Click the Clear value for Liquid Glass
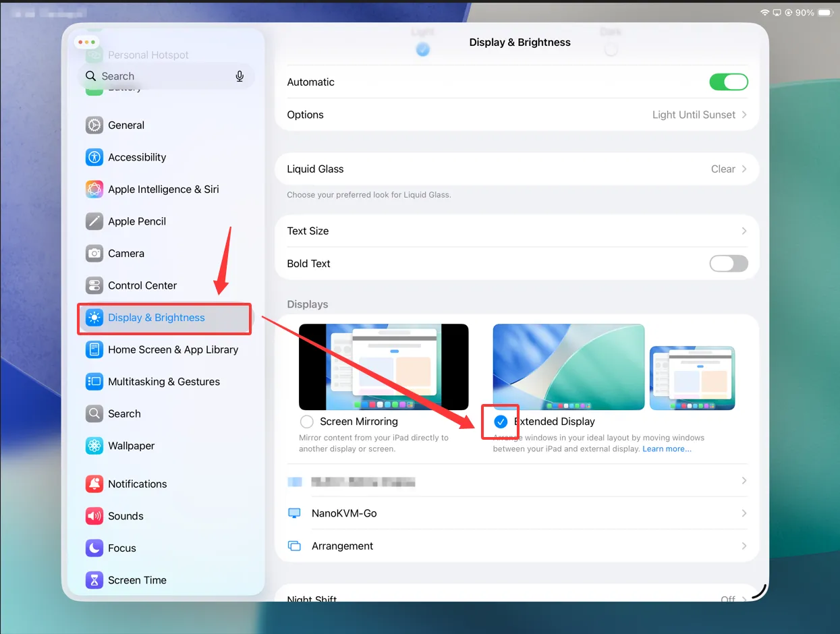 [723, 169]
